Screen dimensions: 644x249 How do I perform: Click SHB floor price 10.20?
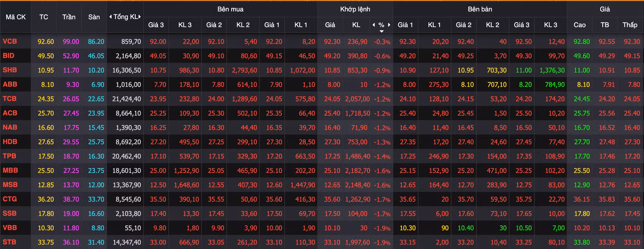pos(96,70)
